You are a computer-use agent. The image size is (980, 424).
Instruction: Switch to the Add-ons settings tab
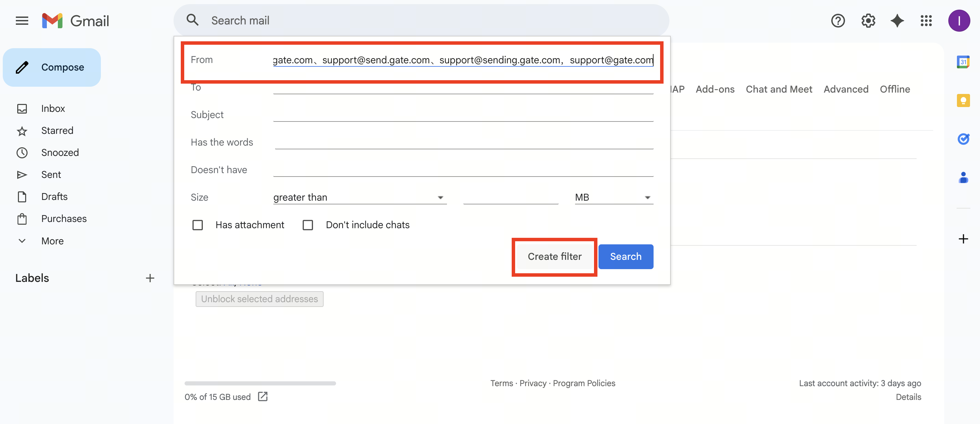715,89
